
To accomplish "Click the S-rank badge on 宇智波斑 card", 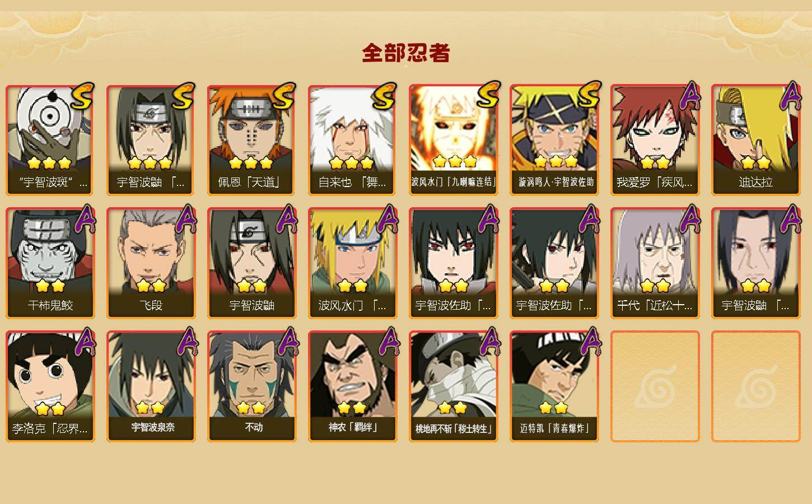I will [x=83, y=96].
